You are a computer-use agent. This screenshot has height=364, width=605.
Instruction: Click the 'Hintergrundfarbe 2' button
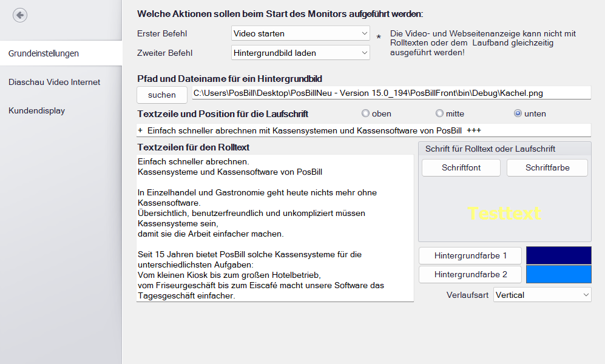tap(470, 274)
